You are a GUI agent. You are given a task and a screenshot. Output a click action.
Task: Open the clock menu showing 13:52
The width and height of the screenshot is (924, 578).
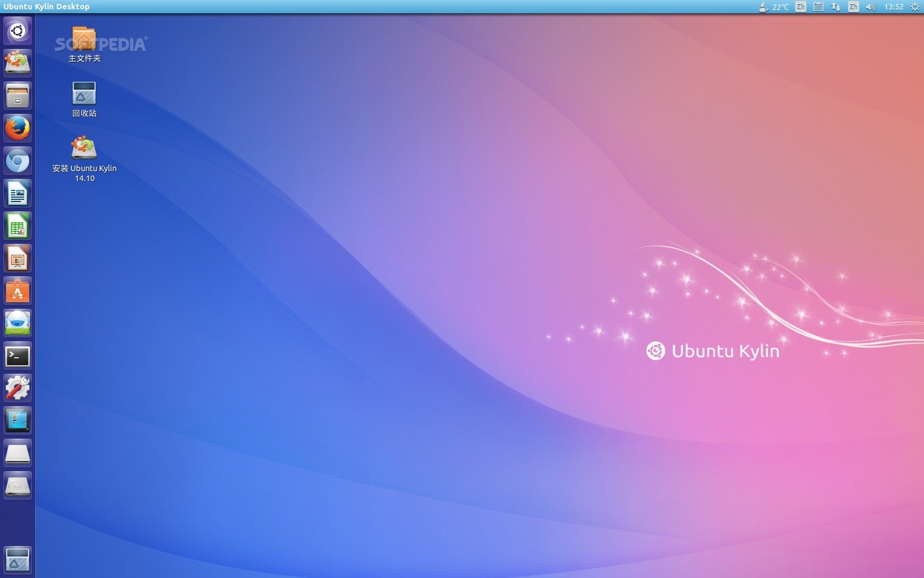click(x=894, y=7)
